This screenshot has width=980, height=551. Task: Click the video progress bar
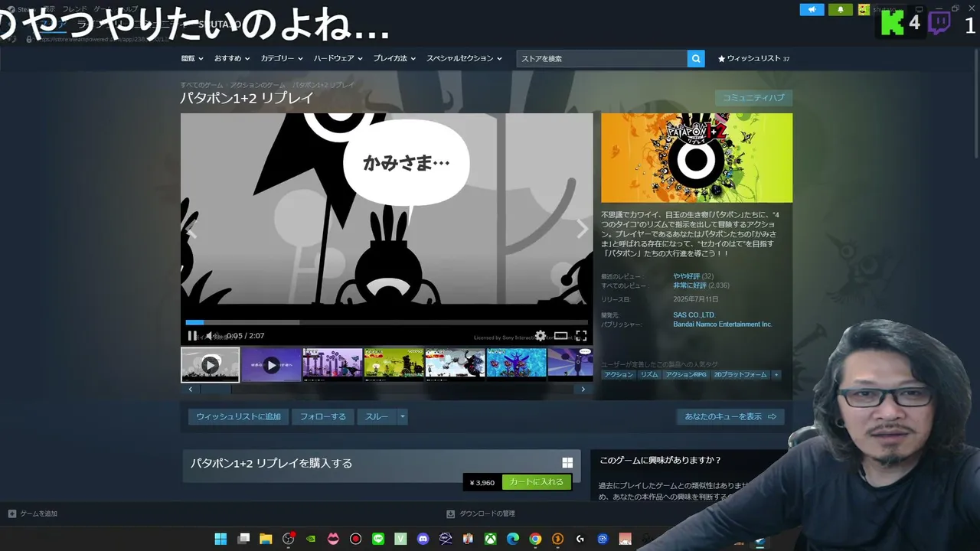coord(387,323)
